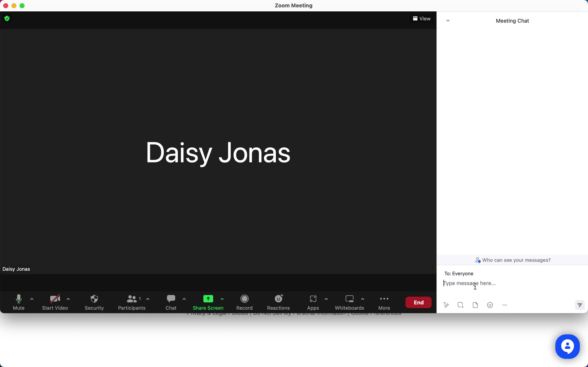
Task: Click the Reactions emoji icon
Action: point(278,298)
